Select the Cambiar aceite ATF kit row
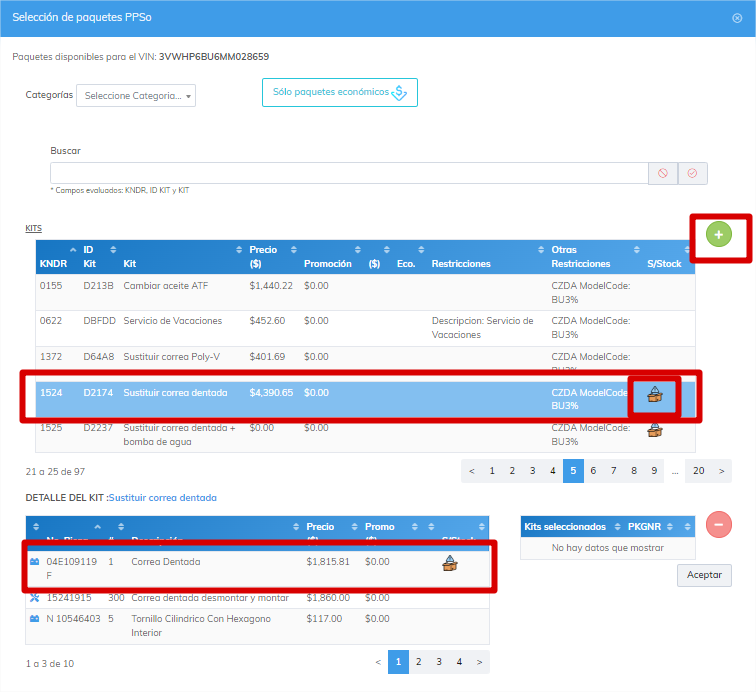 (365, 292)
